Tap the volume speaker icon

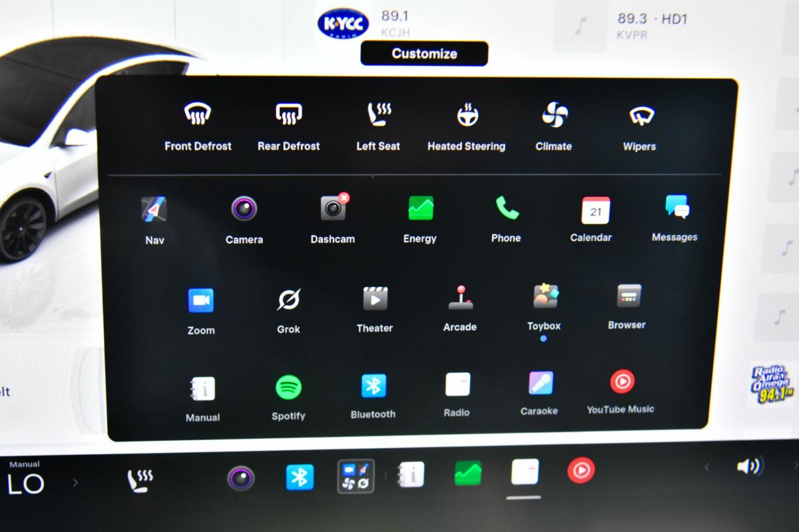(750, 466)
